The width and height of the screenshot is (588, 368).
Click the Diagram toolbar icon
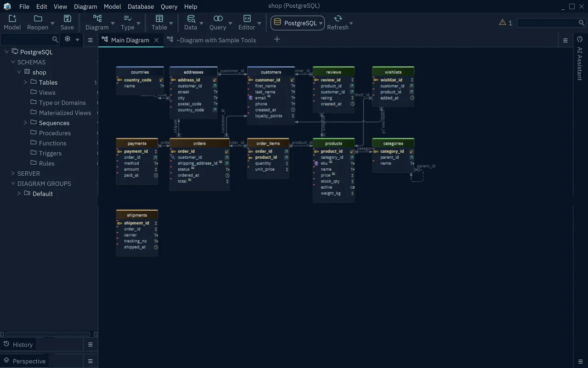97,18
